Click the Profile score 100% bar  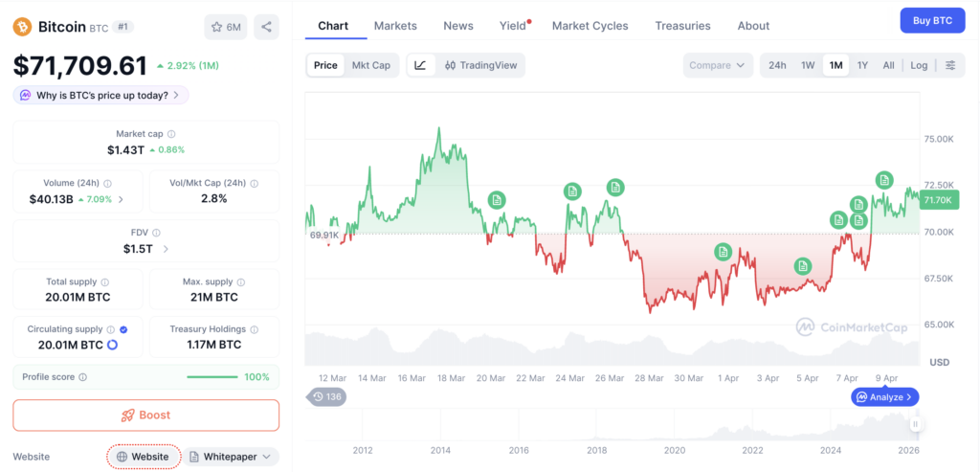[x=212, y=377]
